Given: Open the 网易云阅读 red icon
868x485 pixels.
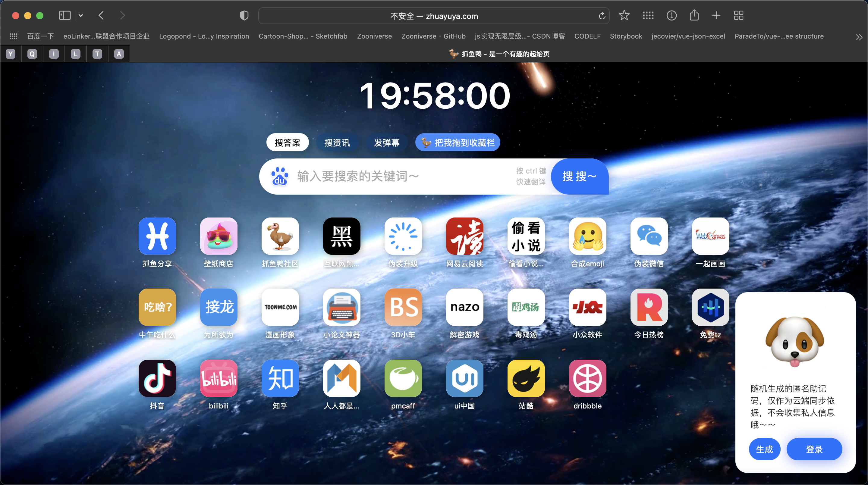Looking at the screenshot, I should [x=465, y=236].
